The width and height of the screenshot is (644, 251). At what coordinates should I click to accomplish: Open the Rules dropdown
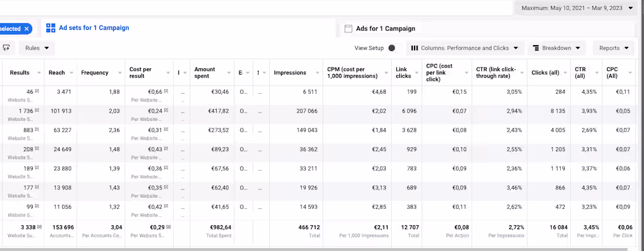pyautogui.click(x=37, y=48)
